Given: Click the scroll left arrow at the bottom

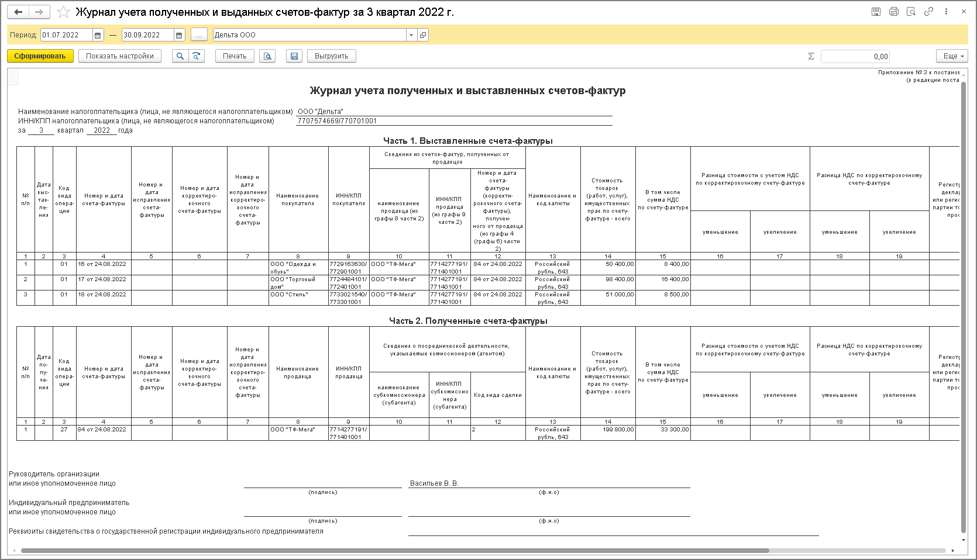Looking at the screenshot, I should [13, 551].
